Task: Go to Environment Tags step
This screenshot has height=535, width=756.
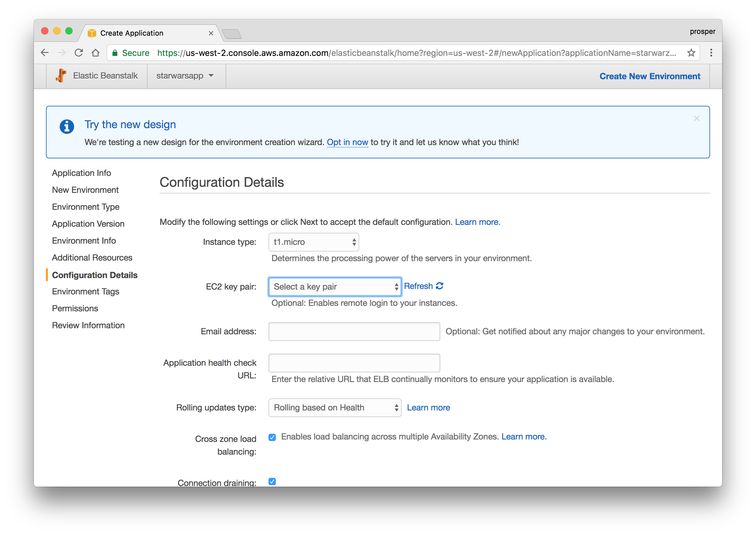Action: click(86, 292)
